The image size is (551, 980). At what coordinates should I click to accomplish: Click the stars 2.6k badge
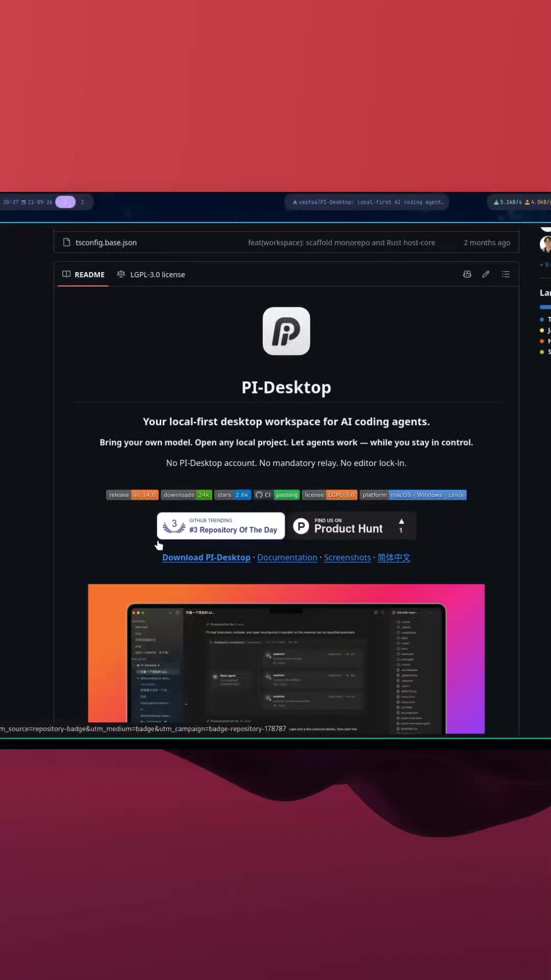[233, 495]
